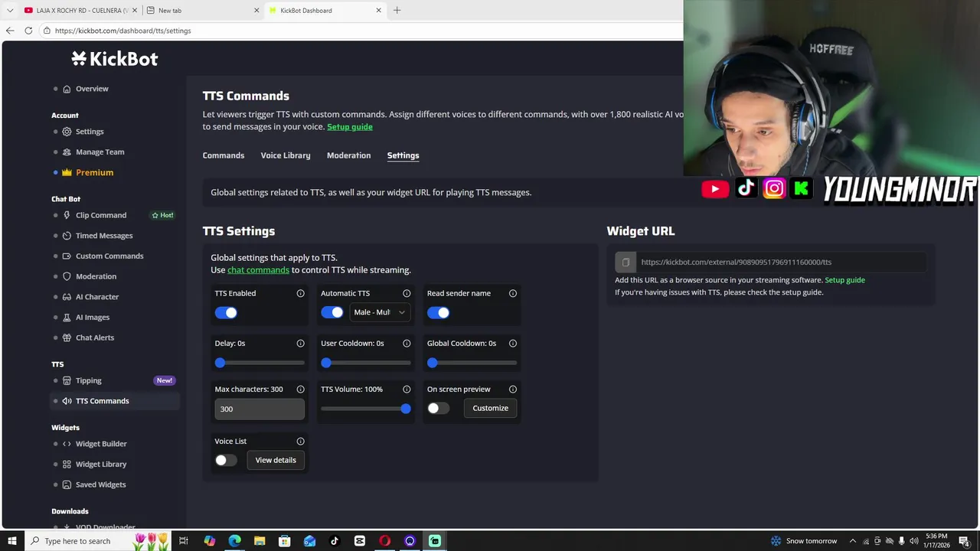Click the Tipping gift icon

67,380
